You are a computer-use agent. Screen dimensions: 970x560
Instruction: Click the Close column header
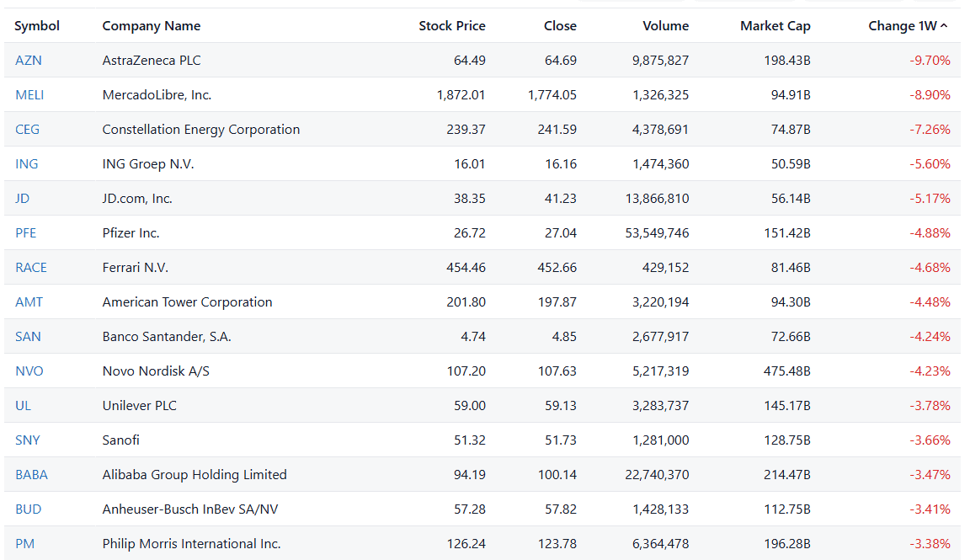pos(560,26)
